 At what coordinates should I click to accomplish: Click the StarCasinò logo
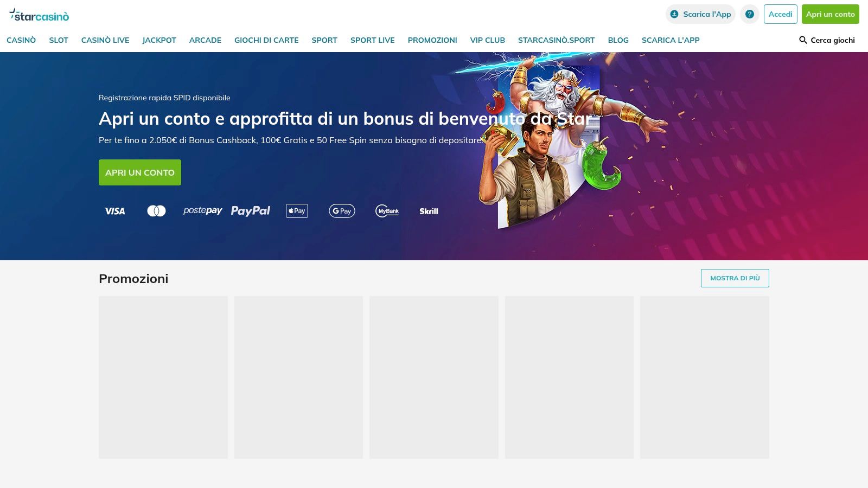click(x=39, y=15)
